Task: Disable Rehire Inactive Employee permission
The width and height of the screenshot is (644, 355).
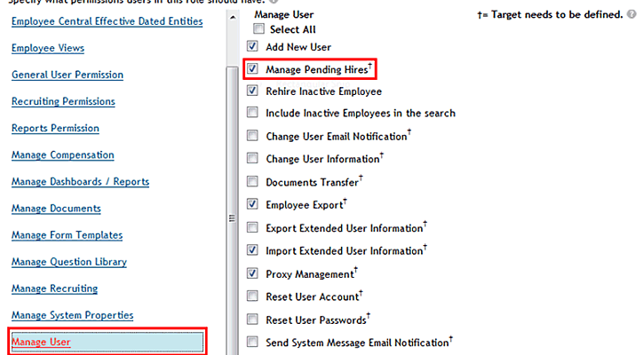Action: 253,91
